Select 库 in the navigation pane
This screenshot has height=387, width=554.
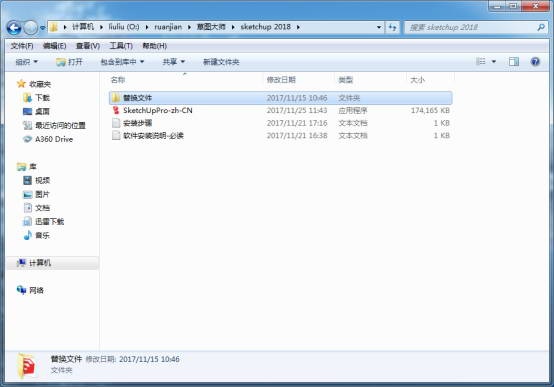coord(26,166)
